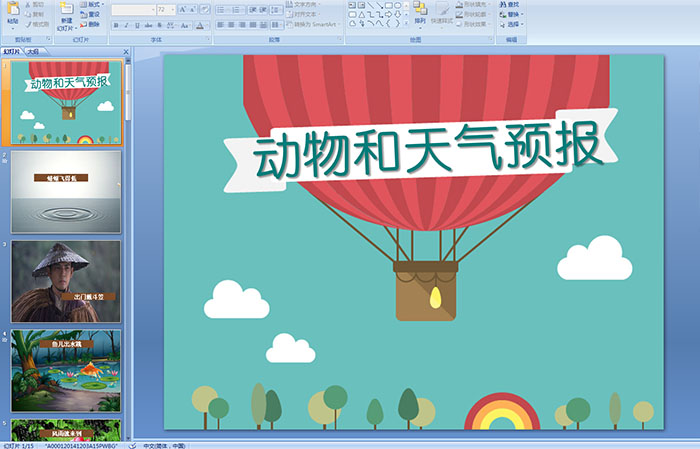The image size is (700, 449).
Task: Open Shape Fill (形状填充) menu
Action: (x=473, y=4)
